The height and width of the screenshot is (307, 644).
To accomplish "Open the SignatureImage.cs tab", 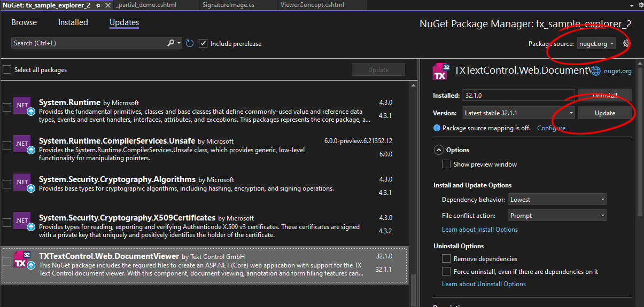I will click(x=228, y=5).
